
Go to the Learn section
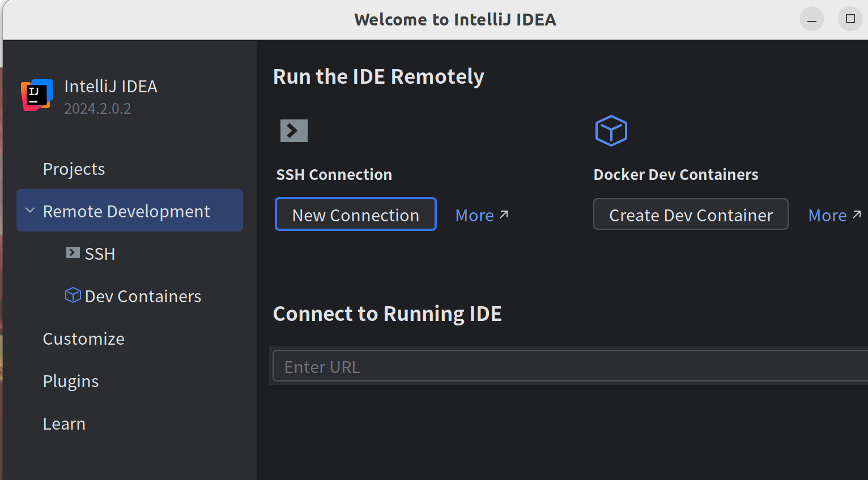[x=64, y=423]
